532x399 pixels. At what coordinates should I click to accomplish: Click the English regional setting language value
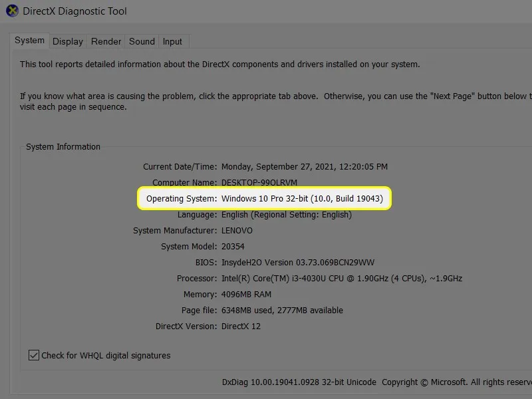click(287, 215)
